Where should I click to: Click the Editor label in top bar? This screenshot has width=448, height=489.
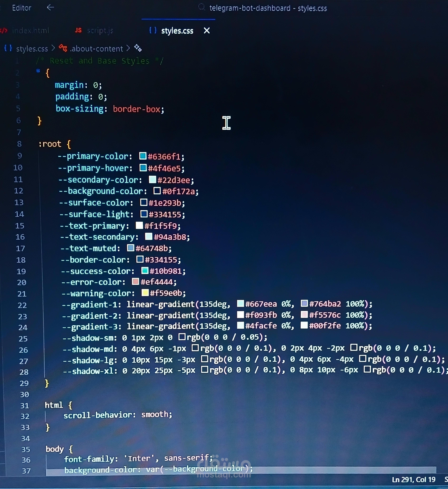click(22, 8)
